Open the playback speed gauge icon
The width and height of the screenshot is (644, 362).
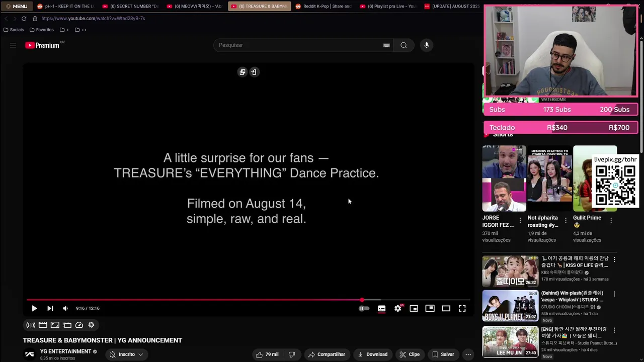tap(79, 325)
